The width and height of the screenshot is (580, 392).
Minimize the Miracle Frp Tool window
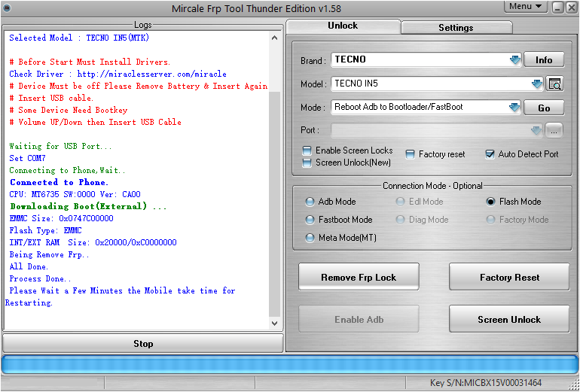558,8
